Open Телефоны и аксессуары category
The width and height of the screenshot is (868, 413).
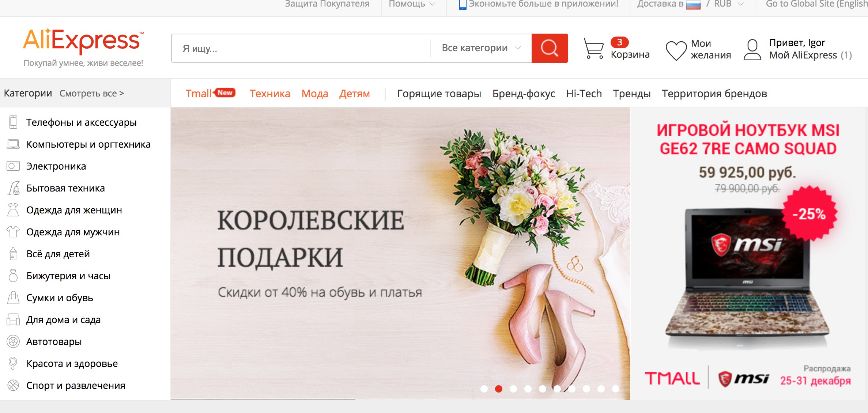pyautogui.click(x=81, y=122)
